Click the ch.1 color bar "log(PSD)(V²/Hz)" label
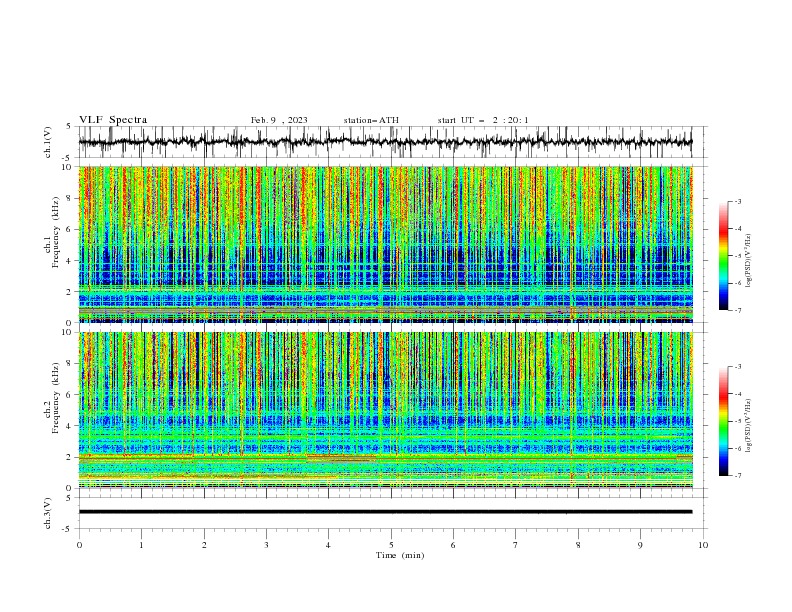 coord(749,261)
